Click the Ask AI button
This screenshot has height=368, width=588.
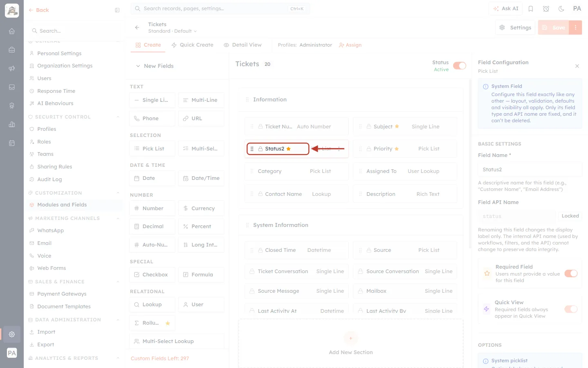[506, 9]
